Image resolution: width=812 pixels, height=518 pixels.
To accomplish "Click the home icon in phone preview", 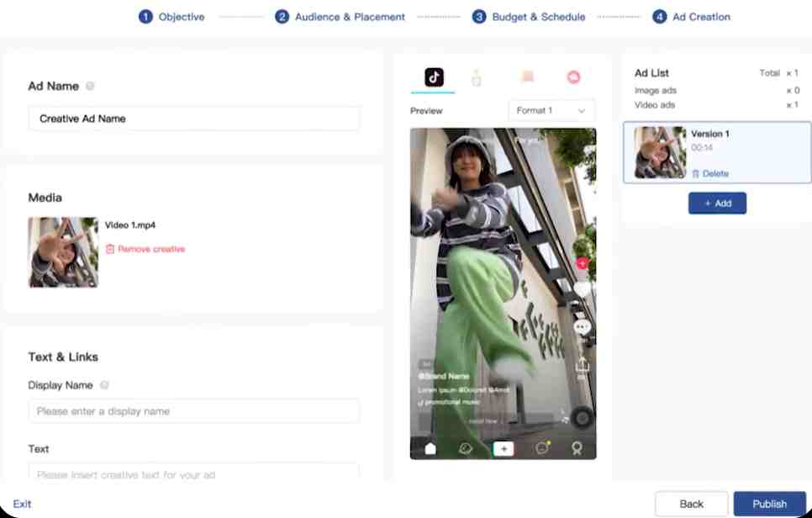I will pyautogui.click(x=430, y=448).
